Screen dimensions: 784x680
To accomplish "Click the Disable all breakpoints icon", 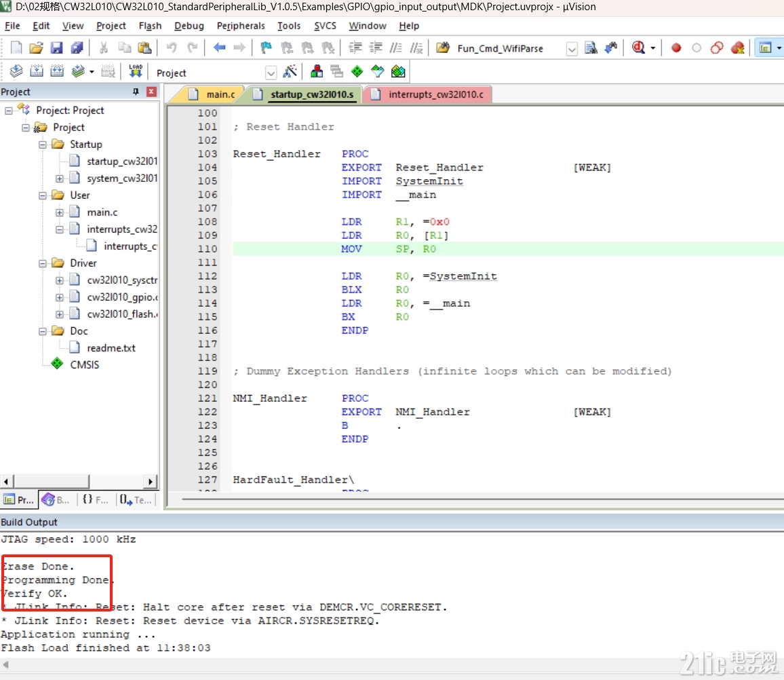I will point(716,48).
